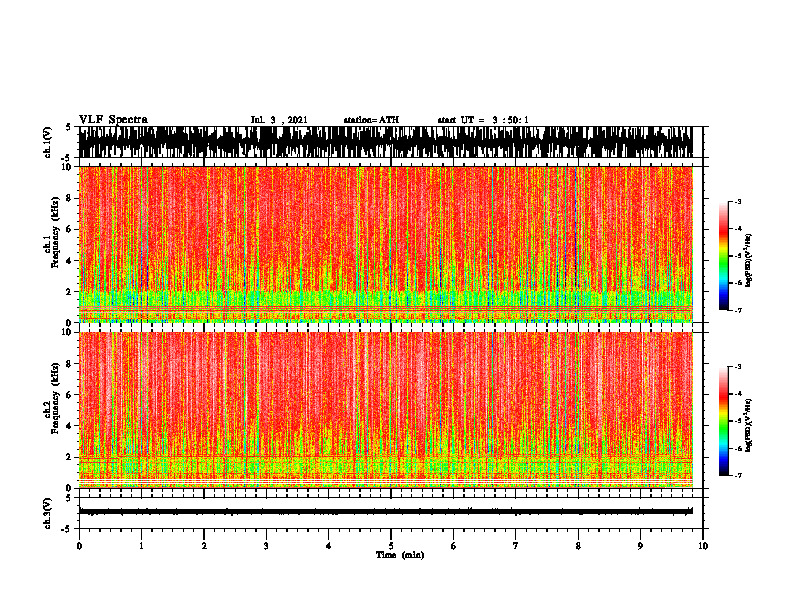Click the "Time (min)" axis label
The height and width of the screenshot is (612, 792).
coord(400,555)
